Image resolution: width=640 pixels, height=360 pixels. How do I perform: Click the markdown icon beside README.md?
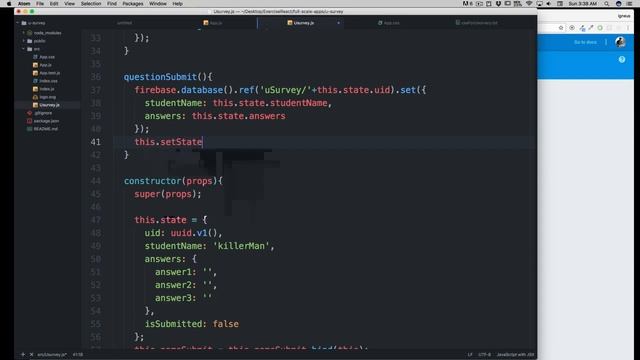pos(29,129)
